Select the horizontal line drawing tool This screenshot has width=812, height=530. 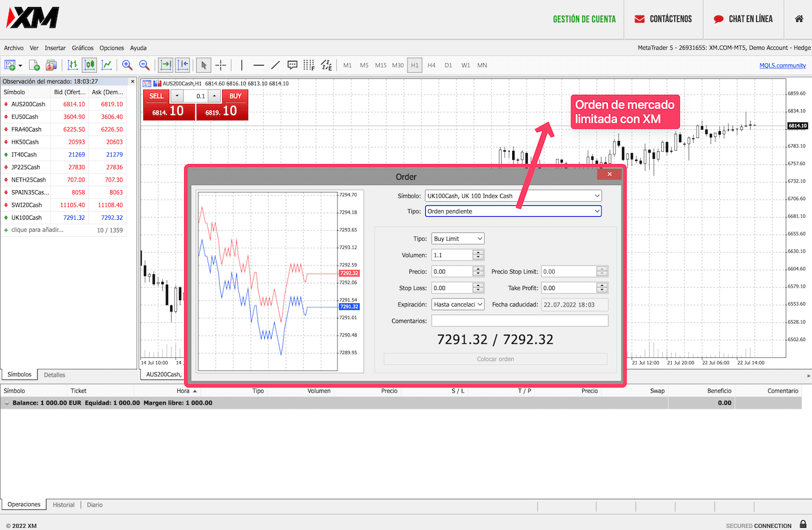(x=259, y=65)
